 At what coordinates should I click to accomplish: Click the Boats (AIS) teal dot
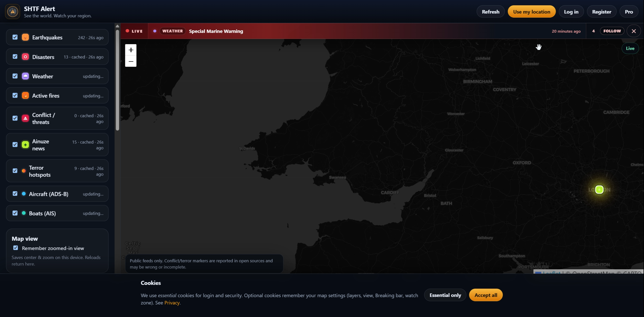[x=24, y=213]
